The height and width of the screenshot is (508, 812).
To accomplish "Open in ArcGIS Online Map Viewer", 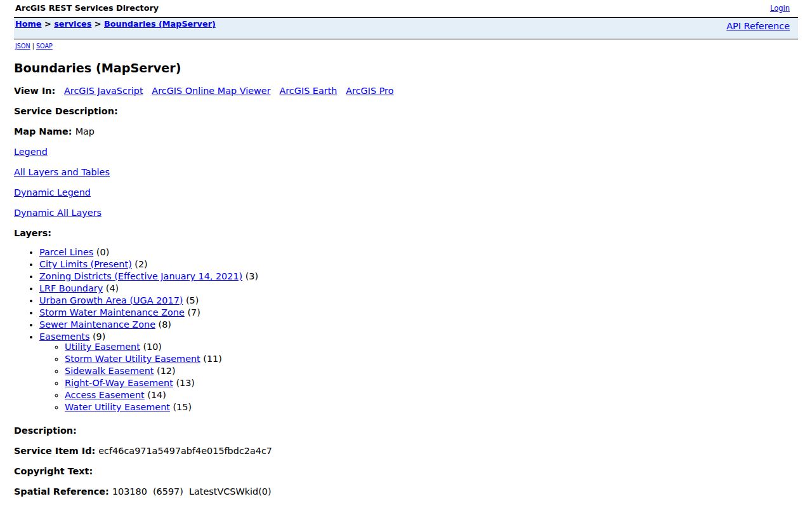I will point(211,91).
